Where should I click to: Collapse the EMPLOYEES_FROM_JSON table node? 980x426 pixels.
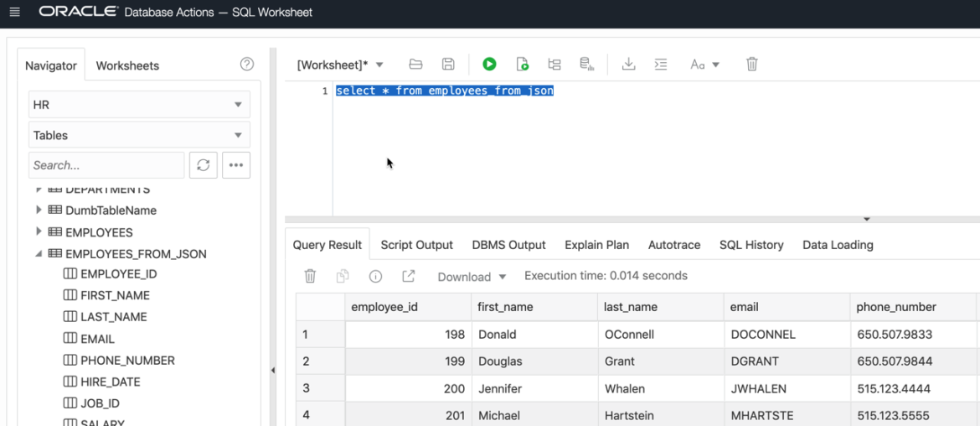39,254
